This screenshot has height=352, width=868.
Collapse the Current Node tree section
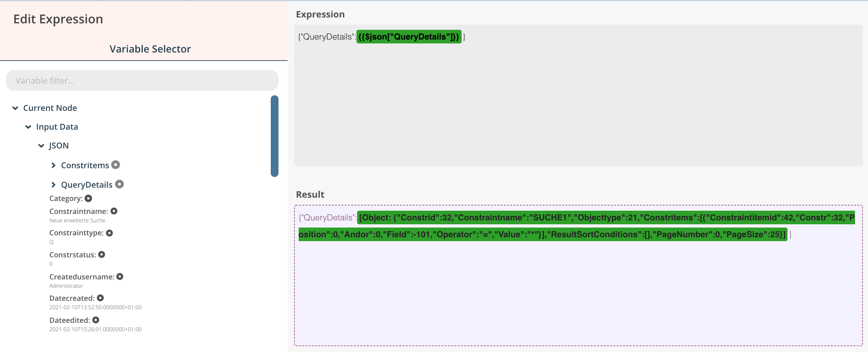click(x=15, y=108)
